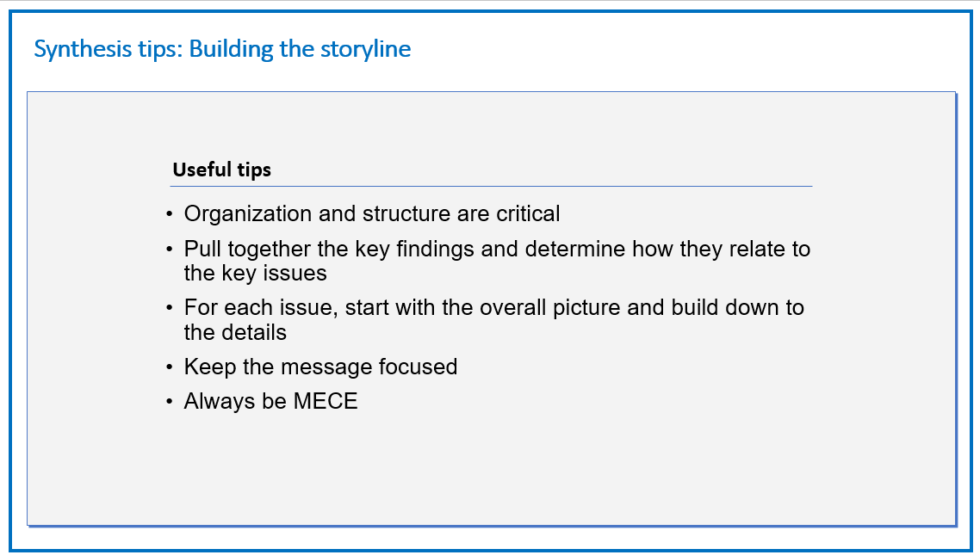Click the word "Synthesis" in the title
The image size is (980, 555).
coord(83,49)
